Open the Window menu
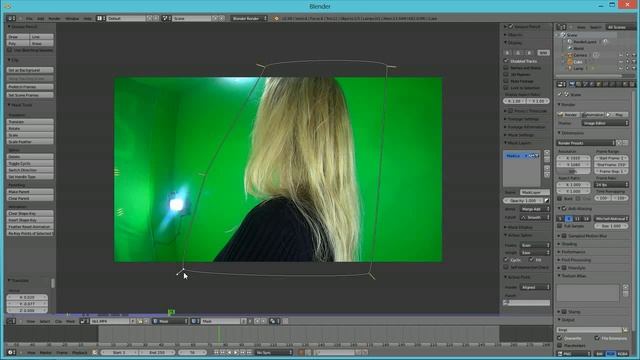 point(72,18)
